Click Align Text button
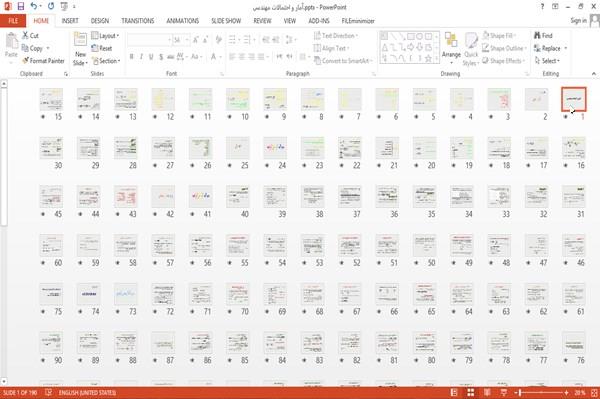The image size is (600, 399). [331, 48]
